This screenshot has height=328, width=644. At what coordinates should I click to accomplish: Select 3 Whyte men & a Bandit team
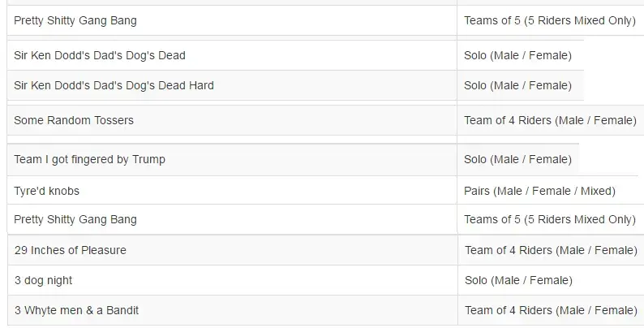point(76,310)
